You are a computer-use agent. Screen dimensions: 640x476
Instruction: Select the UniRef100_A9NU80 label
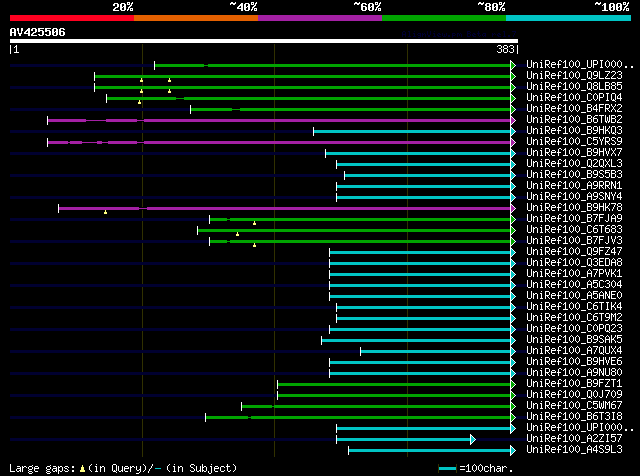coord(574,373)
